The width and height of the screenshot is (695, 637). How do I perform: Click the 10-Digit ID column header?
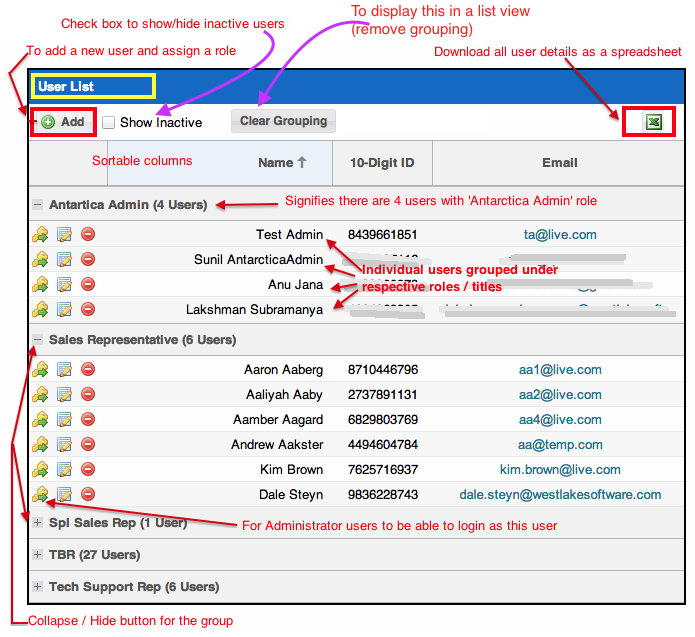coord(382,162)
